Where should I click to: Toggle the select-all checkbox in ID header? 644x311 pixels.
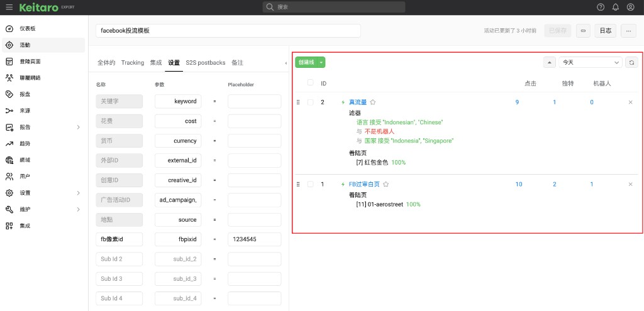click(x=311, y=82)
